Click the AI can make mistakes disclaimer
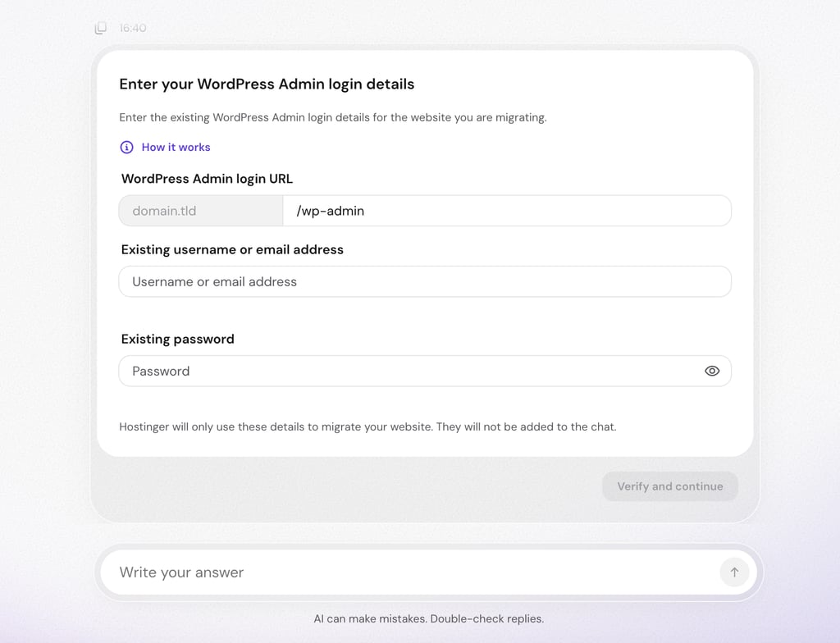The width and height of the screenshot is (840, 643). pos(428,619)
